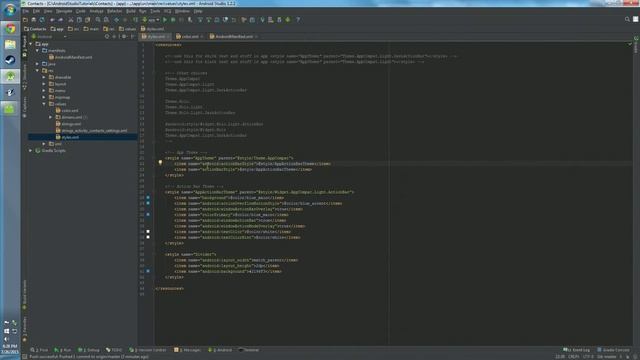Open the Build menu
The width and height of the screenshot is (640, 360).
click(131, 11)
